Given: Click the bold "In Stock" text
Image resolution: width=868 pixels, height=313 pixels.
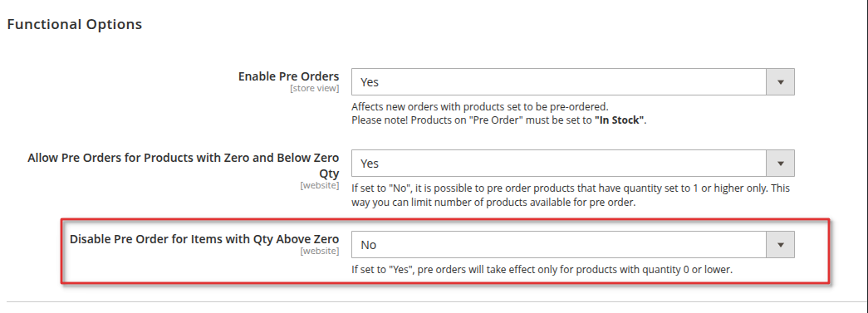Looking at the screenshot, I should pos(620,120).
